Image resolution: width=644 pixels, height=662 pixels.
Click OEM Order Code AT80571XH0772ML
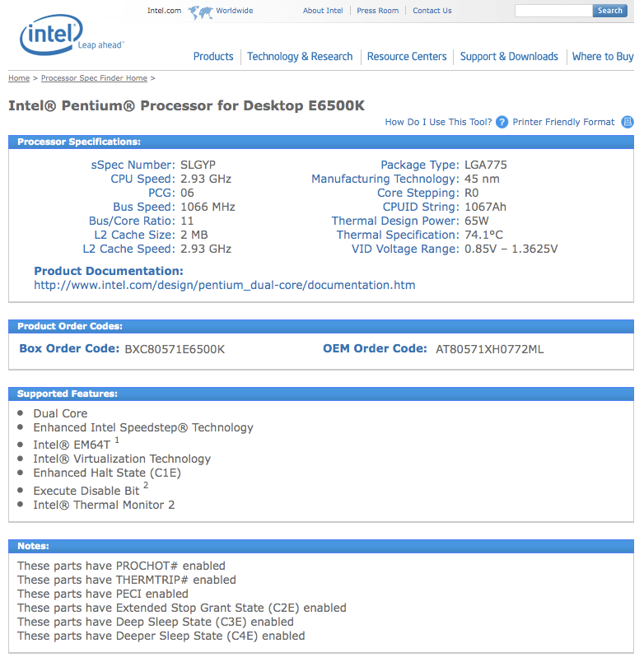point(490,350)
